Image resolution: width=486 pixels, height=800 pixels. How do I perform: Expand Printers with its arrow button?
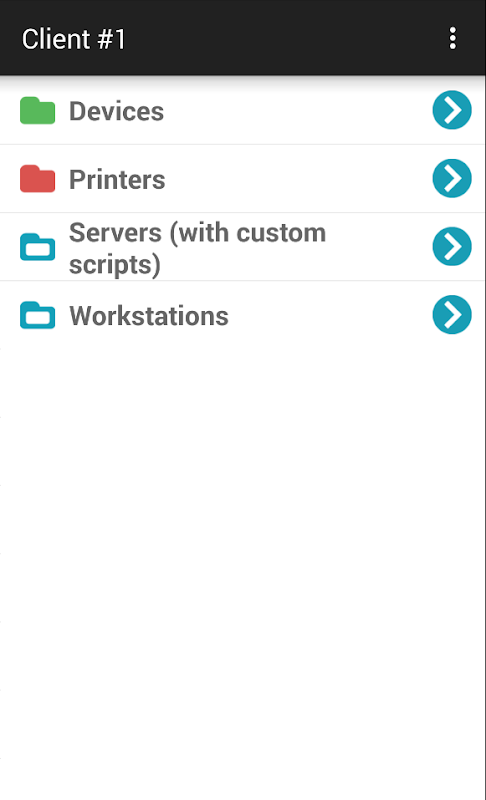tap(452, 179)
